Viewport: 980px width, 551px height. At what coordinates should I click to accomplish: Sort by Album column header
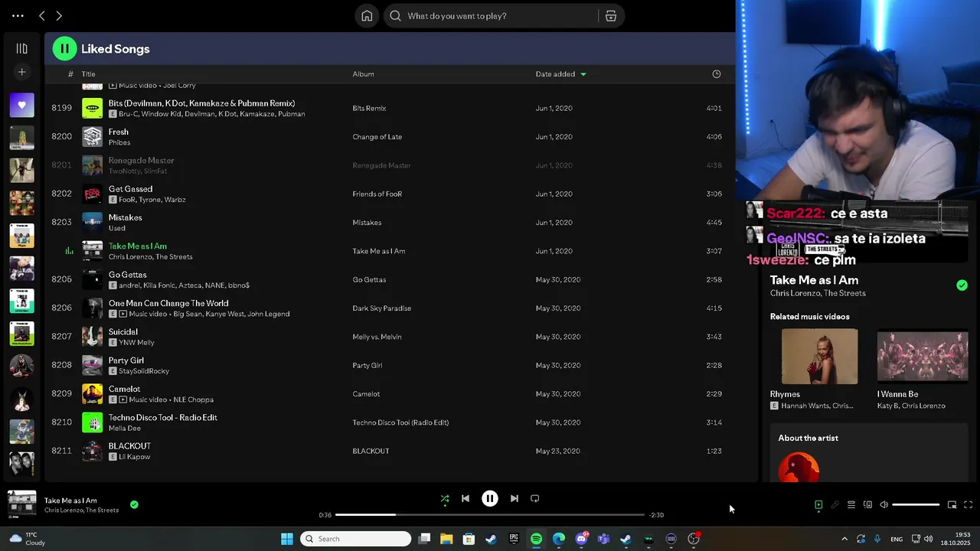point(363,74)
